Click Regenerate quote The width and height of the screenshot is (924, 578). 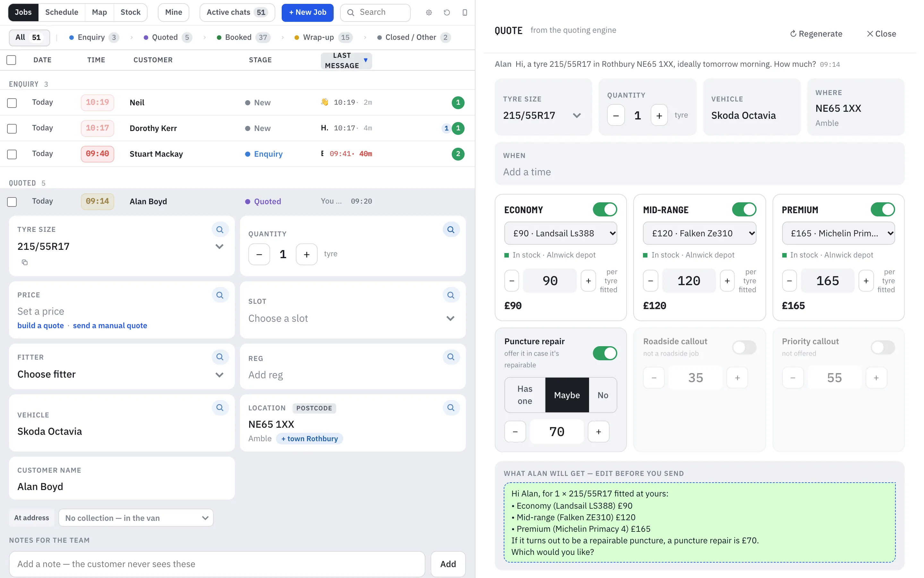816,34
